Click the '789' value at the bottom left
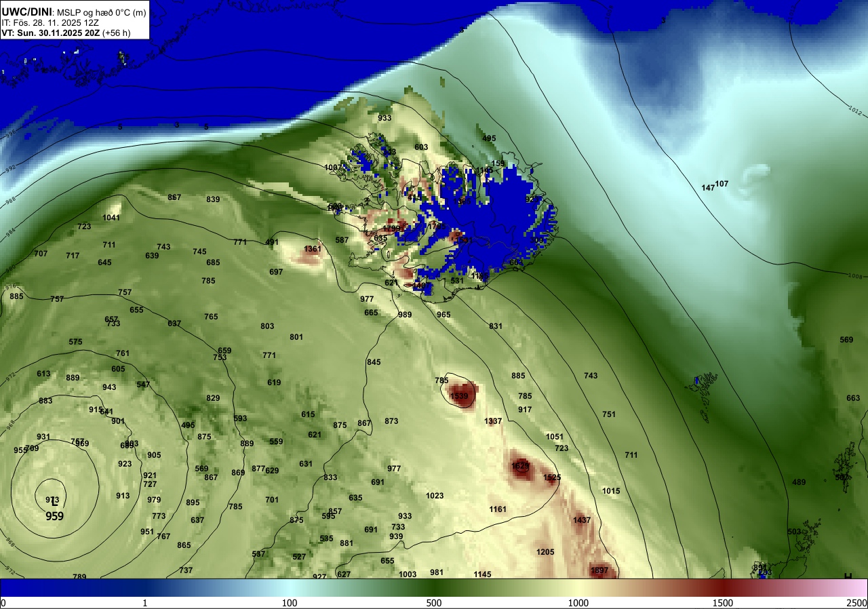This screenshot has width=868, height=609. click(x=79, y=576)
